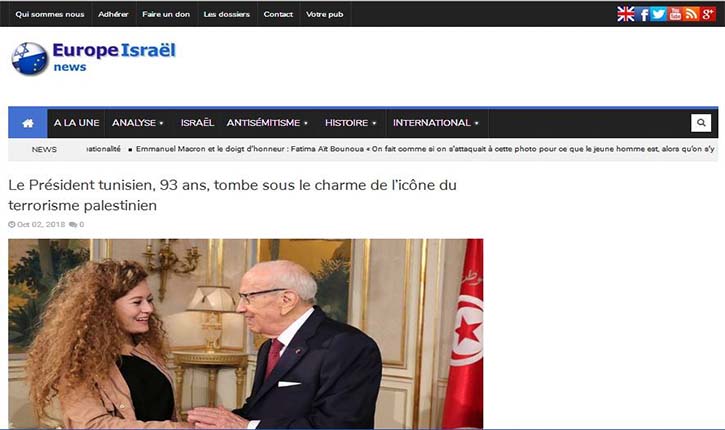Viewport: 725px width, 430px height.
Task: Switch to English via UK flag icon
Action: pos(626,14)
